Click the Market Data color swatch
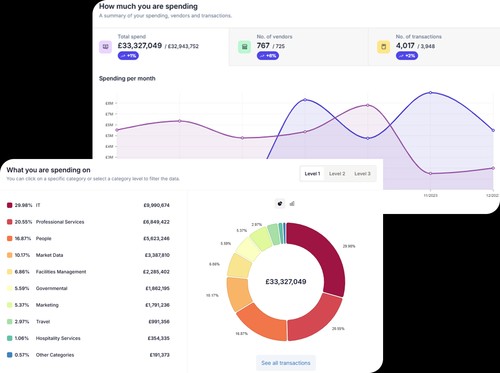The image size is (500, 373). click(x=9, y=255)
